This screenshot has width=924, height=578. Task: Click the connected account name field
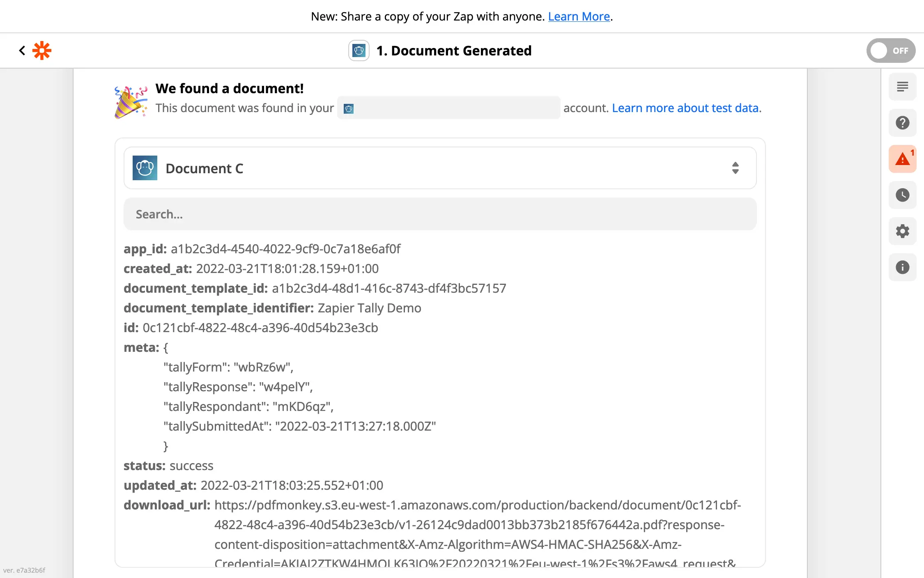(x=448, y=108)
